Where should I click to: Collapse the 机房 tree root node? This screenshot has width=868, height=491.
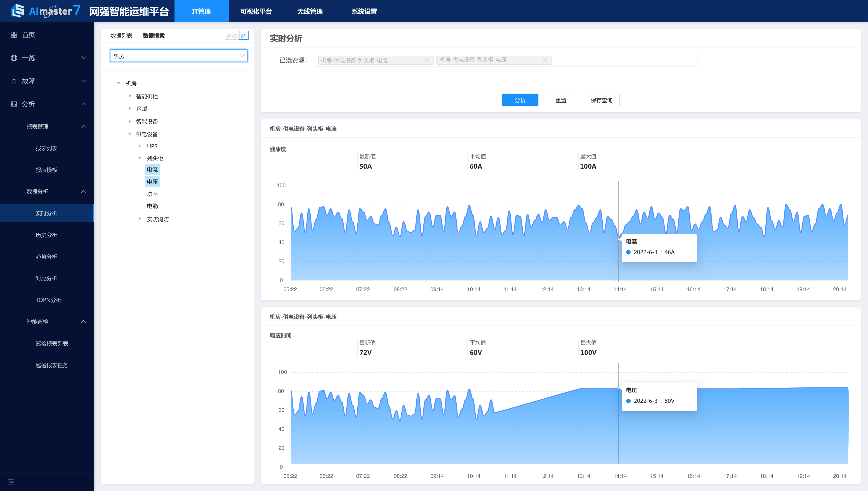click(x=118, y=83)
